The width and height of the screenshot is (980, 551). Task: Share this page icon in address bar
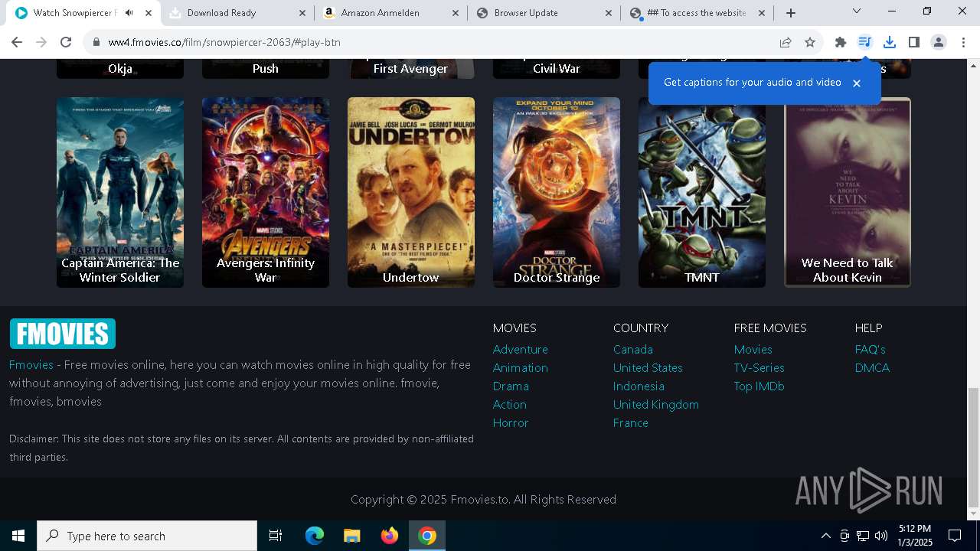(786, 42)
